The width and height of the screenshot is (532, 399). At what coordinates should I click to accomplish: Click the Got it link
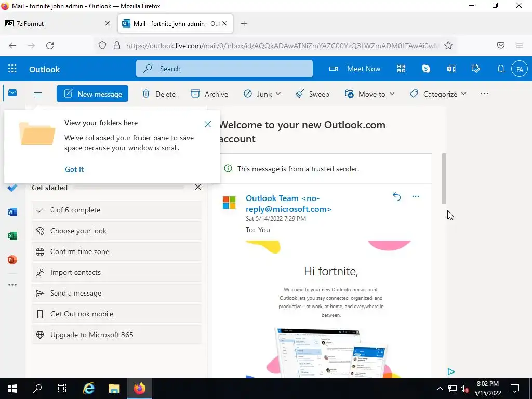[x=74, y=169]
